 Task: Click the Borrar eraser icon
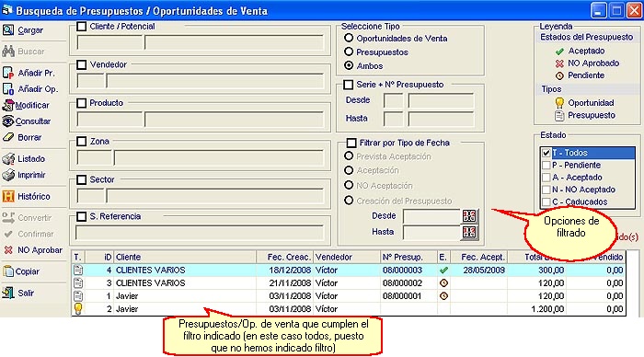8,137
